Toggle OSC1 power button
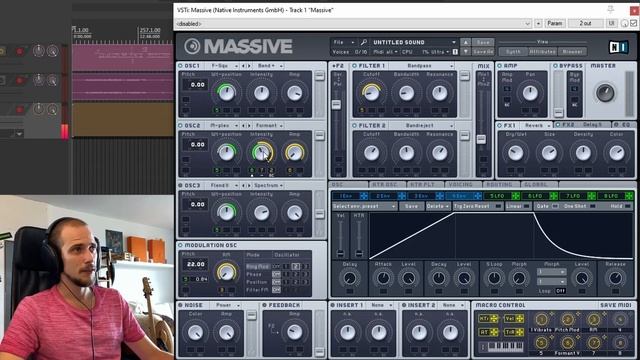The image size is (640, 360). [180, 66]
